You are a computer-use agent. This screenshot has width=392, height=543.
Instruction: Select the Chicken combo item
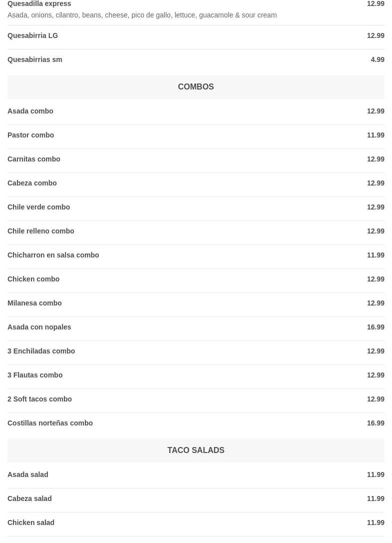(x=33, y=279)
